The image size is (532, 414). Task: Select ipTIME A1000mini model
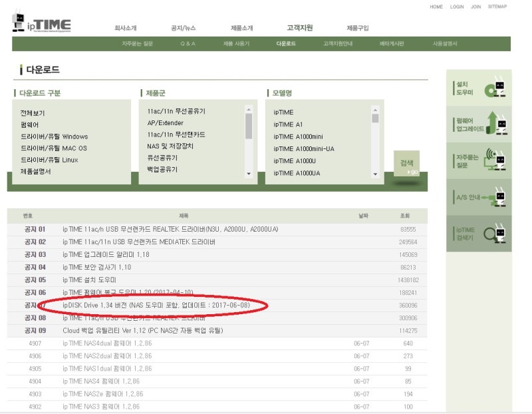click(298, 136)
